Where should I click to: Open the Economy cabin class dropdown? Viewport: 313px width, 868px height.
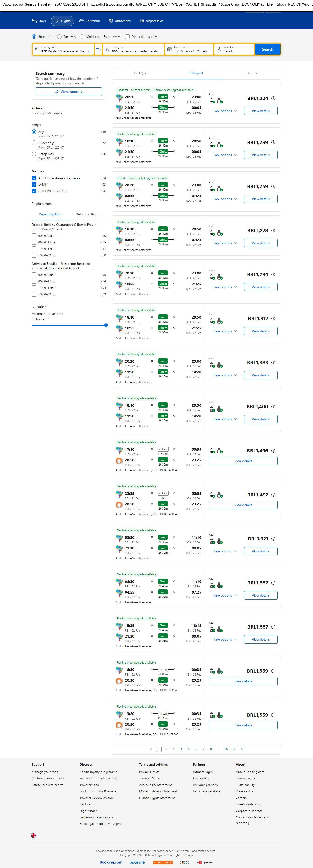tap(112, 37)
